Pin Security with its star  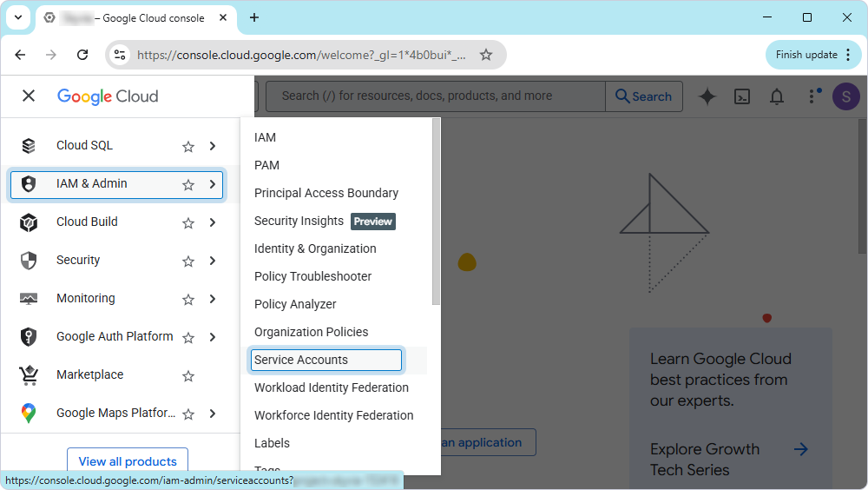click(x=188, y=262)
